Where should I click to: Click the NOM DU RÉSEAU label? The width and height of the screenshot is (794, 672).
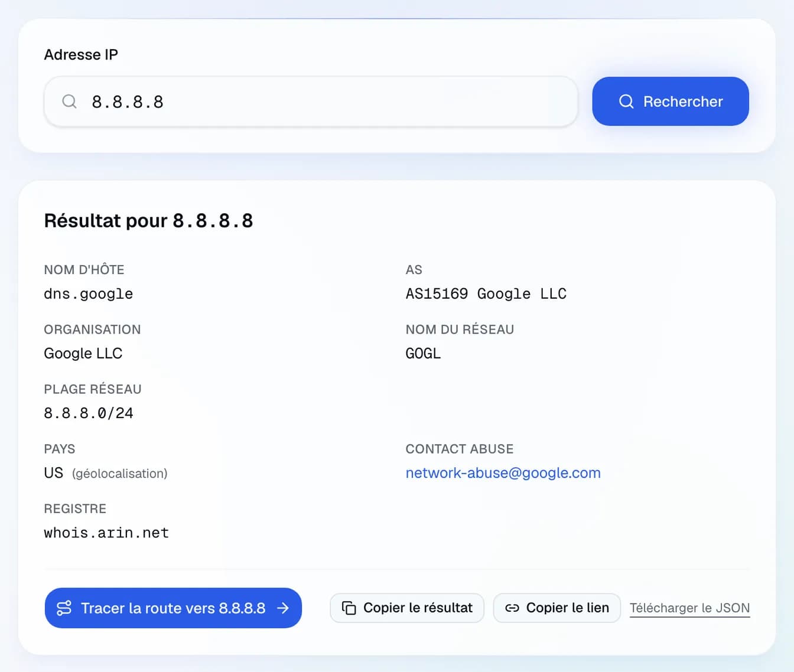click(x=460, y=330)
